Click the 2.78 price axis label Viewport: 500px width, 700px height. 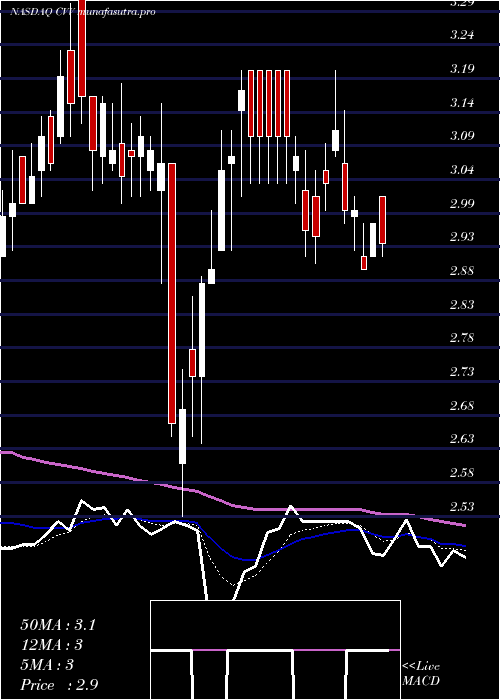point(462,338)
